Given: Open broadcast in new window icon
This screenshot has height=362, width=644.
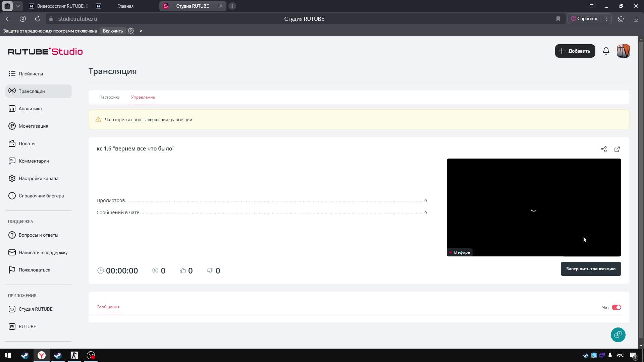Looking at the screenshot, I should (x=617, y=149).
